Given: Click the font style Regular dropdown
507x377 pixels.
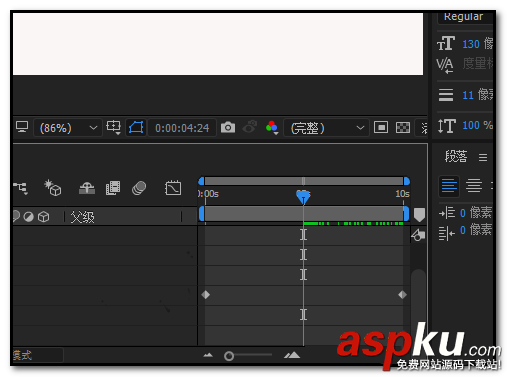Looking at the screenshot, I should point(465,17).
